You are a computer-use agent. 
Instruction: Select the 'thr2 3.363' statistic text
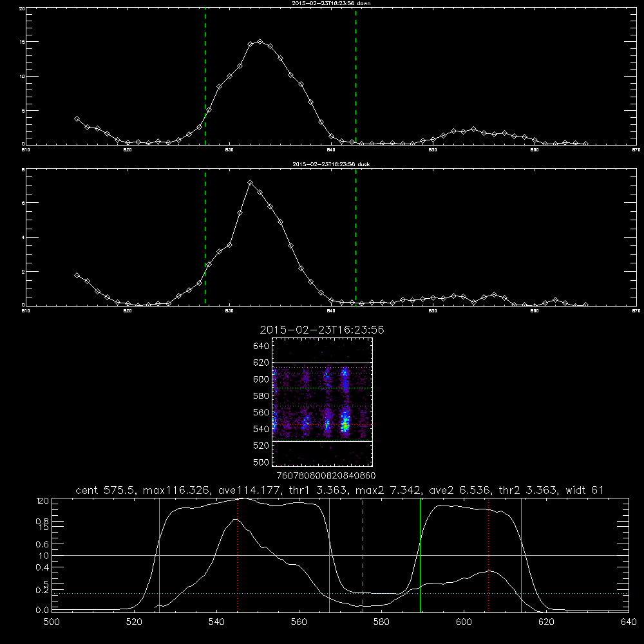pos(528,490)
